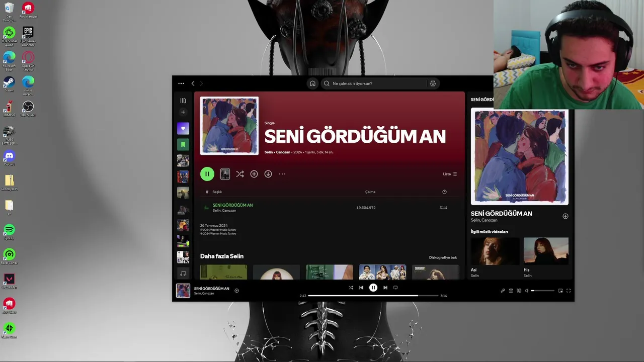Screen dimensions: 644x362
Task: Toggle repeat in the player bar
Action: point(395,288)
